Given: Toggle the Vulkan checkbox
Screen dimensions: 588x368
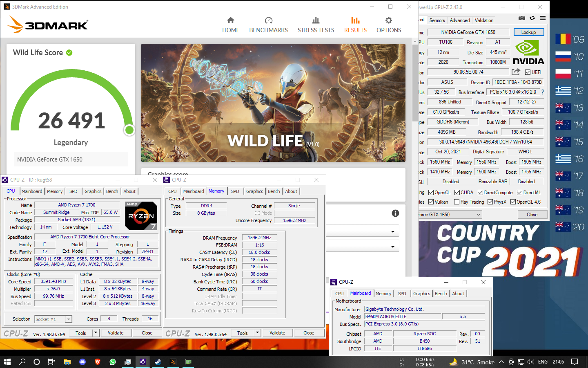Looking at the screenshot, I should click(431, 202).
